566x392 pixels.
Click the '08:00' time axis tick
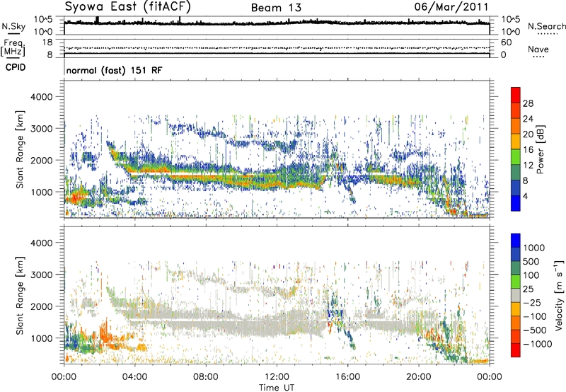point(206,377)
